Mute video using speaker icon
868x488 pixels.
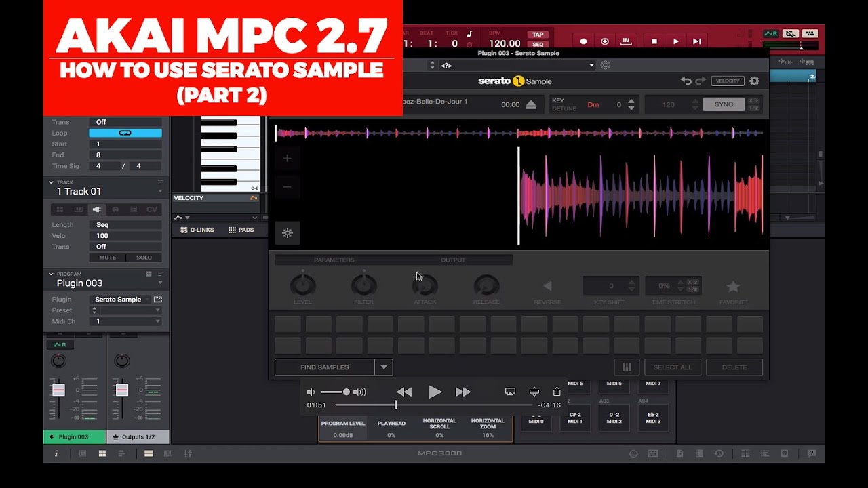pos(311,392)
